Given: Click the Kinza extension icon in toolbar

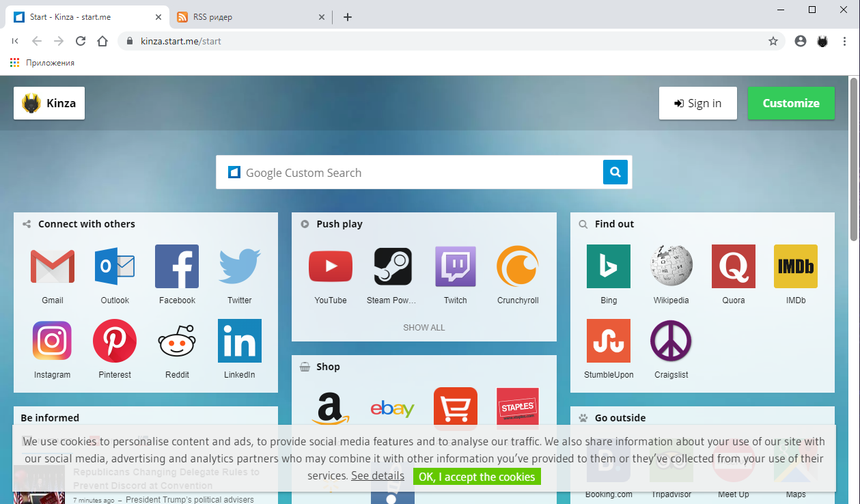Looking at the screenshot, I should (822, 41).
